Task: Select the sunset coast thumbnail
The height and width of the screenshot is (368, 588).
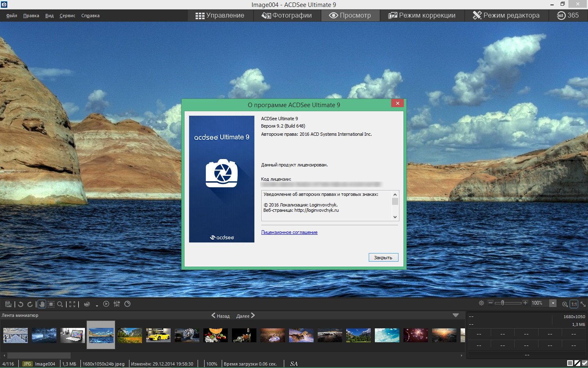Action: (x=444, y=335)
